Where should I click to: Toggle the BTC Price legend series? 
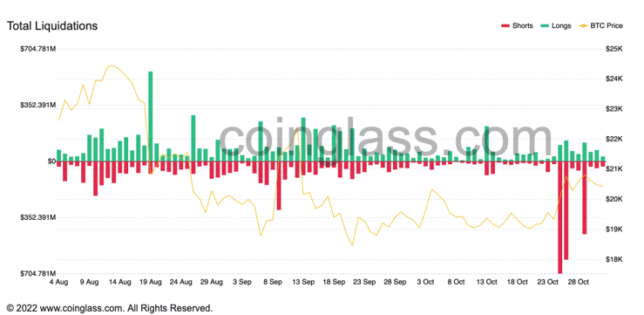600,26
